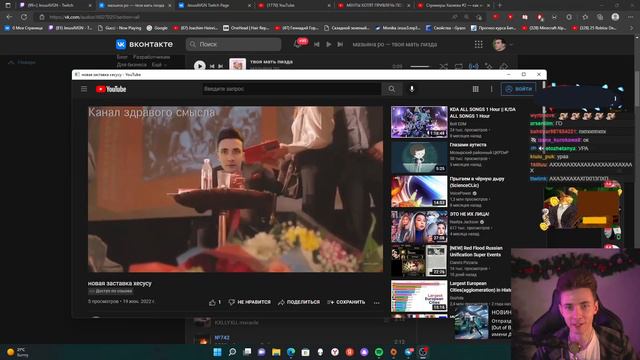Toggle shuffle in VK audio player
The image size is (640, 360).
(444, 66)
